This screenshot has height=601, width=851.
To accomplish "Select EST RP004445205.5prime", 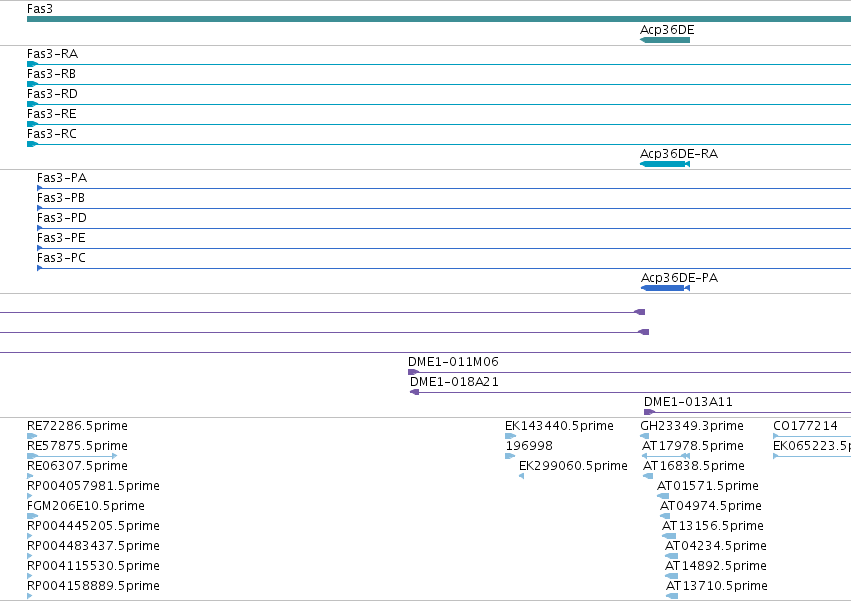I will coord(93,527).
